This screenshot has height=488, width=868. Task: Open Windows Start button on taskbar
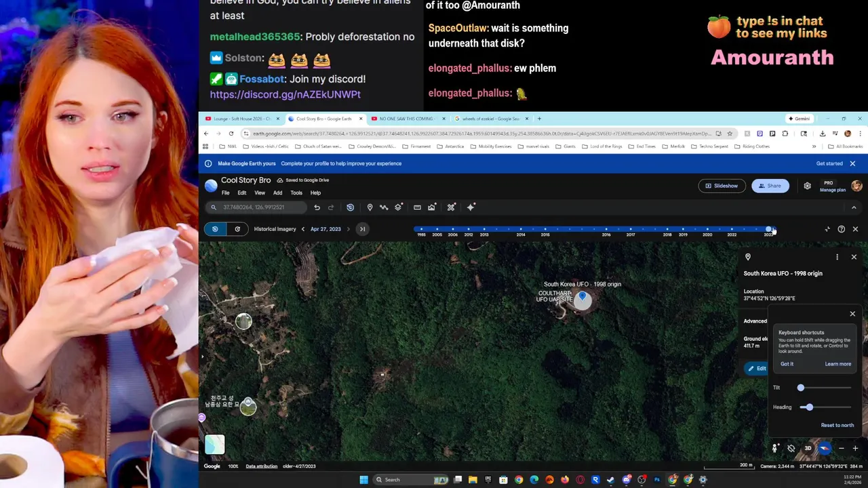[x=363, y=480]
